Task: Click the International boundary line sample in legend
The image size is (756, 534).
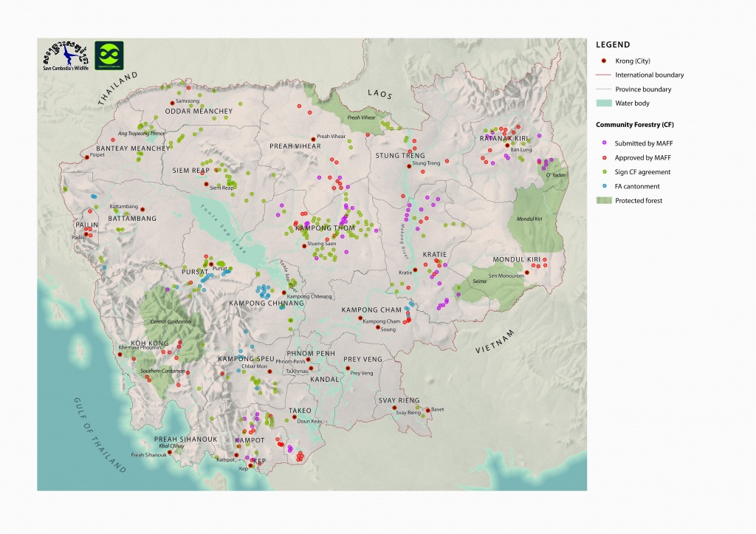Action: coord(603,75)
